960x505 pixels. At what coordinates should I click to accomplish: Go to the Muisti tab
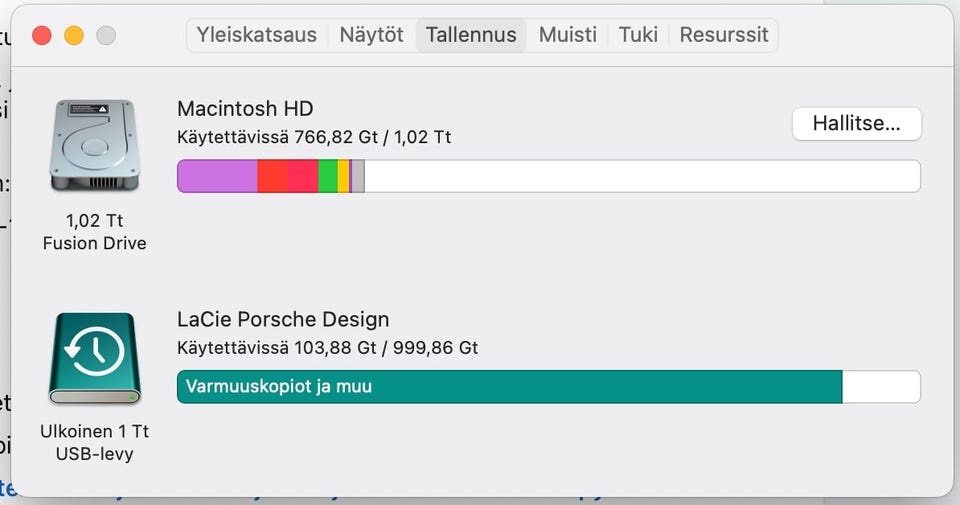[x=567, y=35]
